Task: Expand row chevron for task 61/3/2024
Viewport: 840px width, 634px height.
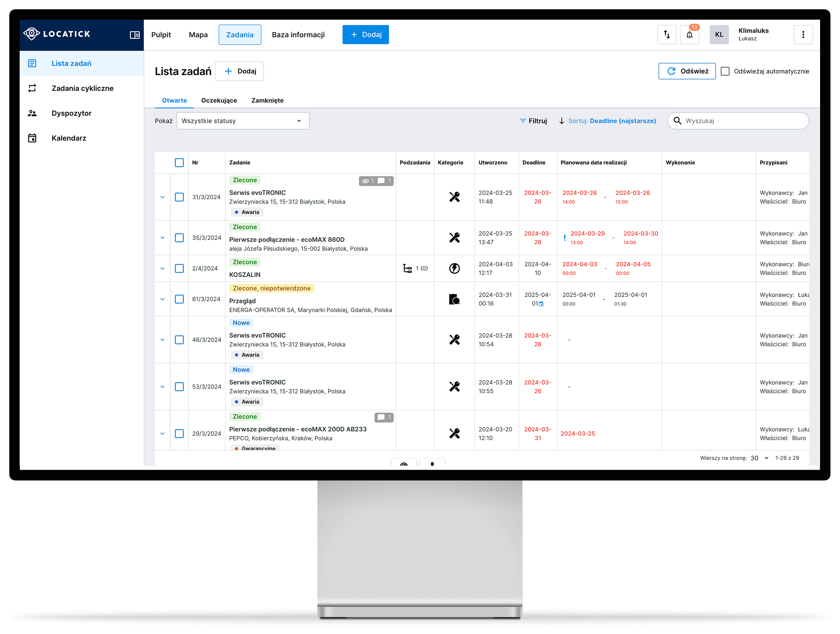Action: (162, 299)
